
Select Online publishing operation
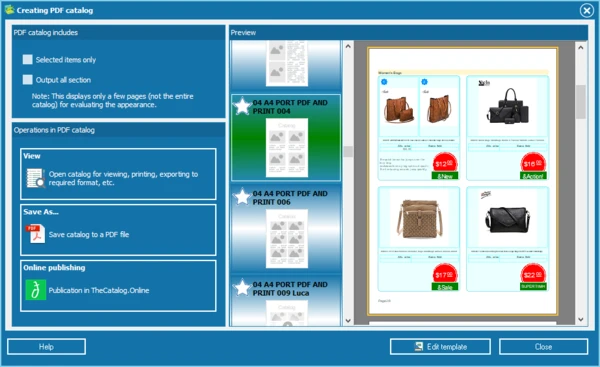(118, 286)
